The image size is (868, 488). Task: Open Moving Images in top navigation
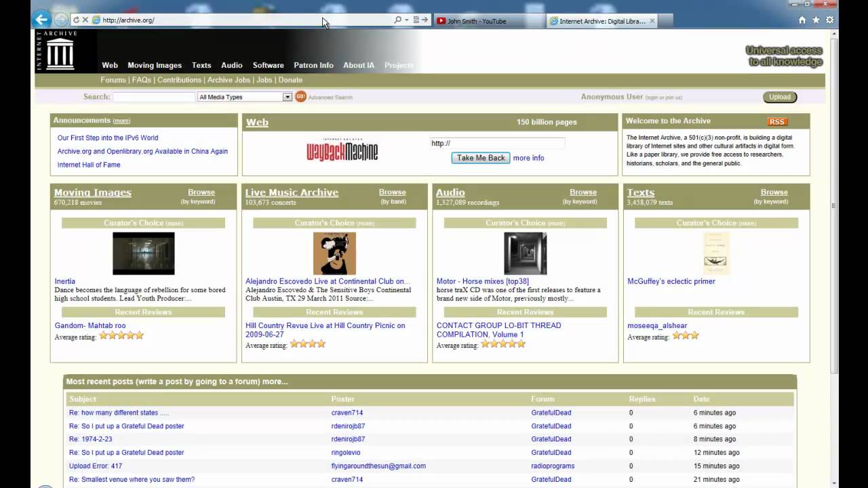(x=155, y=65)
